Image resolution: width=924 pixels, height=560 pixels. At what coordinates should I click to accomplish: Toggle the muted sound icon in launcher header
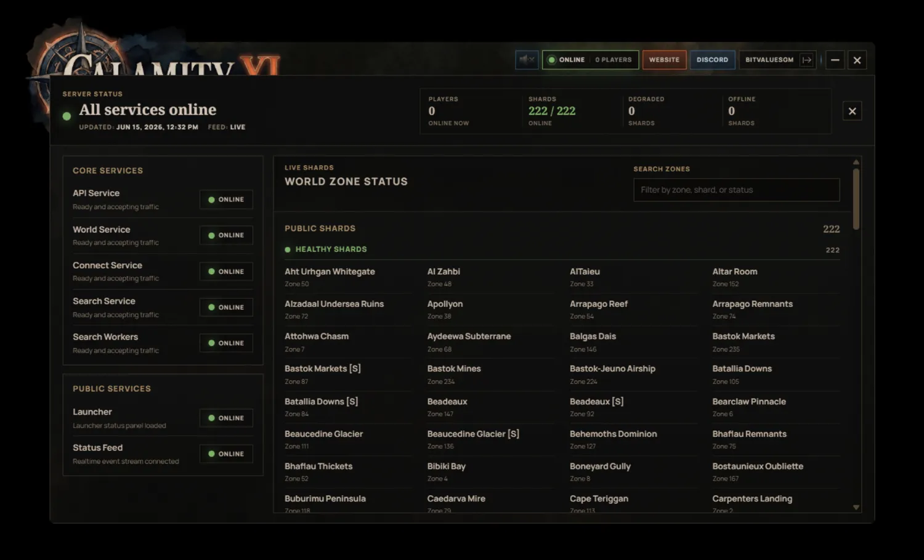click(x=527, y=60)
